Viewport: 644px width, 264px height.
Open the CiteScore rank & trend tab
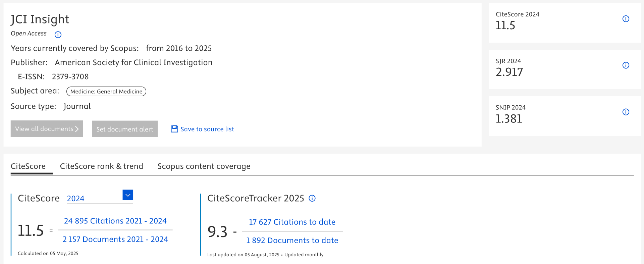101,166
